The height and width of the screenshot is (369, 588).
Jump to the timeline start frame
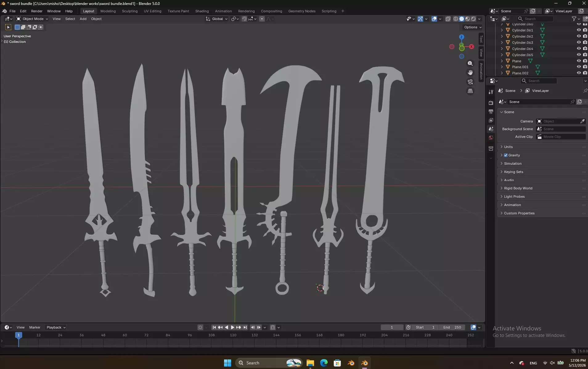214,327
